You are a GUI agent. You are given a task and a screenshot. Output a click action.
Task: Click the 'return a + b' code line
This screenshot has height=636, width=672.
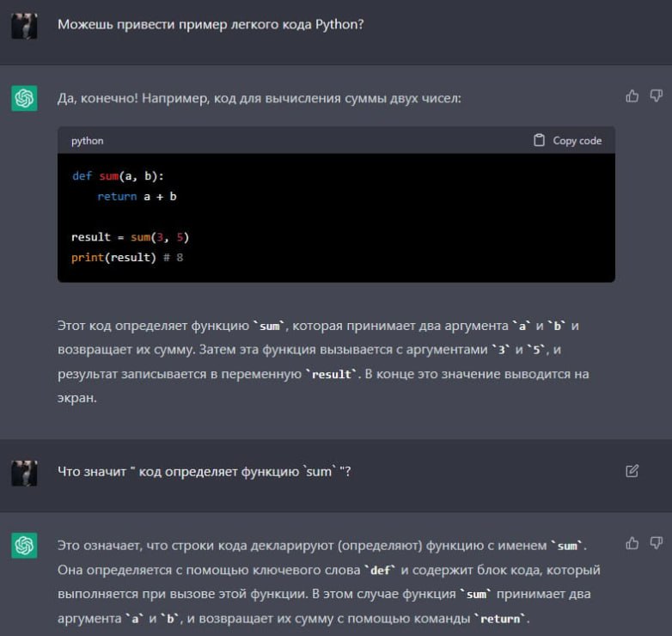pyautogui.click(x=137, y=197)
